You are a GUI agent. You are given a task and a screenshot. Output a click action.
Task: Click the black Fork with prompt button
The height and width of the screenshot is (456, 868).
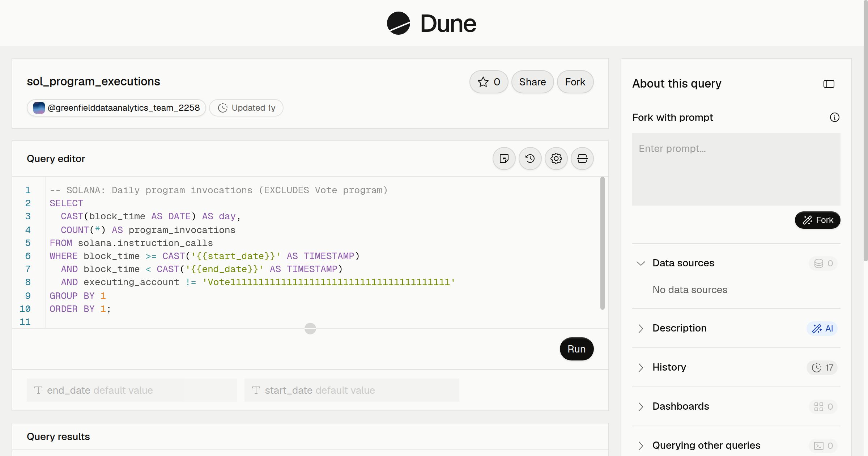coord(817,220)
